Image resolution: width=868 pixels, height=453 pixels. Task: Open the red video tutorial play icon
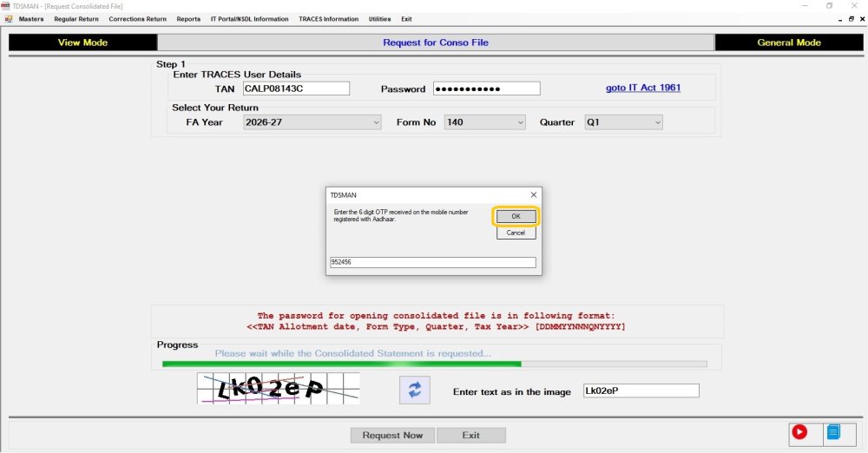[799, 432]
